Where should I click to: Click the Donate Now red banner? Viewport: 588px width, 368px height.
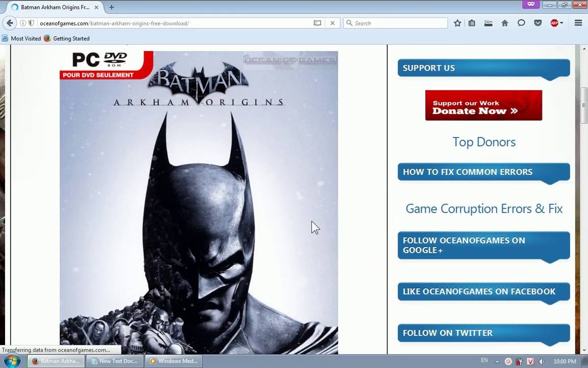[x=483, y=105]
